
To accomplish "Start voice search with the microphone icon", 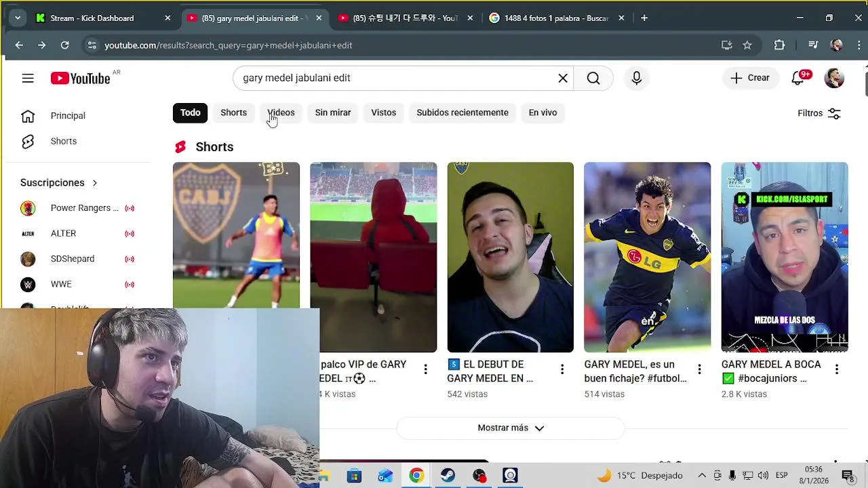I will [x=636, y=78].
